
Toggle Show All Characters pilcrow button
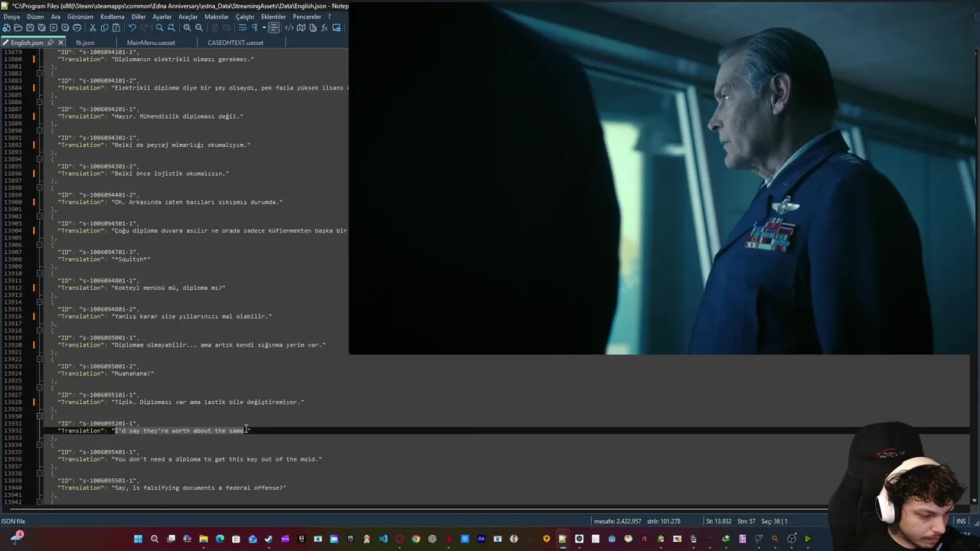(x=254, y=28)
